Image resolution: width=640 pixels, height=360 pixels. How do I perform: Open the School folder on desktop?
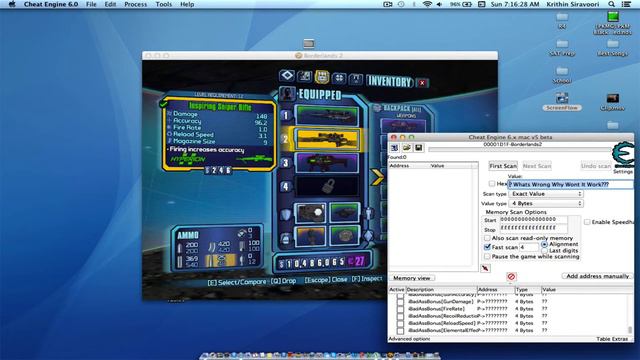coord(562,75)
